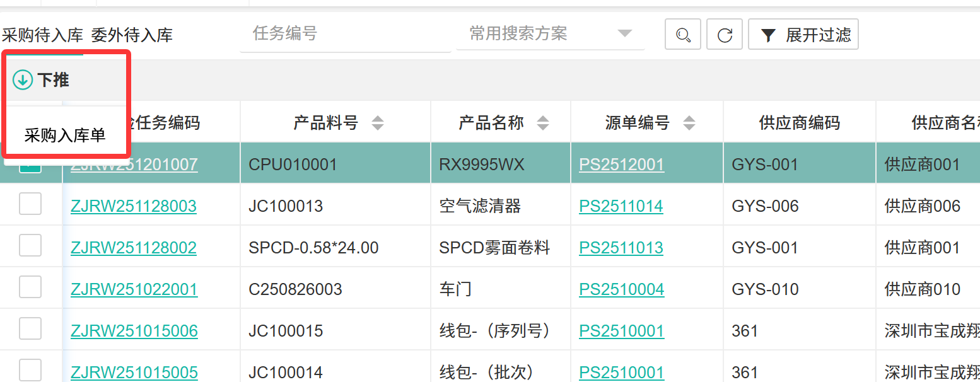This screenshot has width=980, height=382.
Task: Open the 常用搜索方案 dropdown
Action: point(549,34)
